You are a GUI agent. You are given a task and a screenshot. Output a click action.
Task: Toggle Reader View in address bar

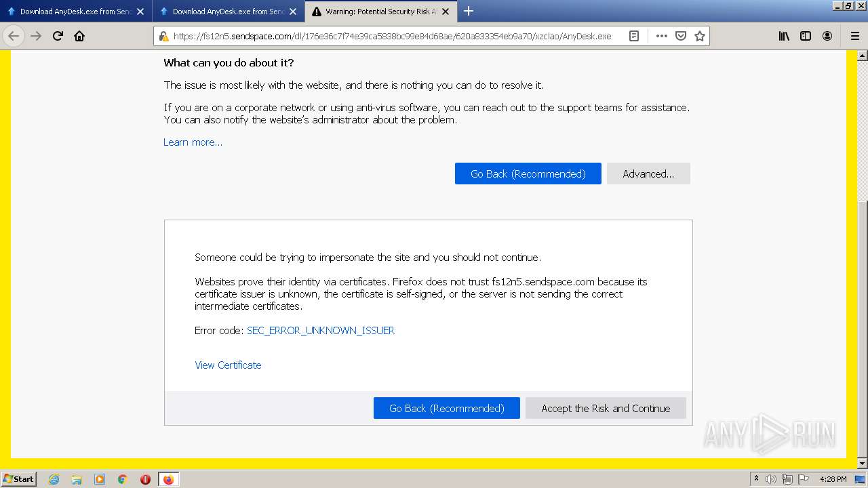(x=634, y=36)
